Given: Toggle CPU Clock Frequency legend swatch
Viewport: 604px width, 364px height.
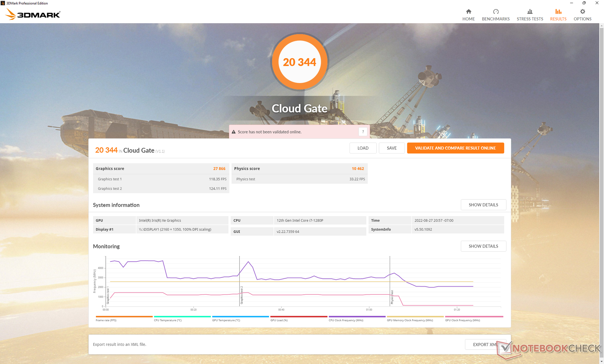Looking at the screenshot, I should [x=357, y=317].
